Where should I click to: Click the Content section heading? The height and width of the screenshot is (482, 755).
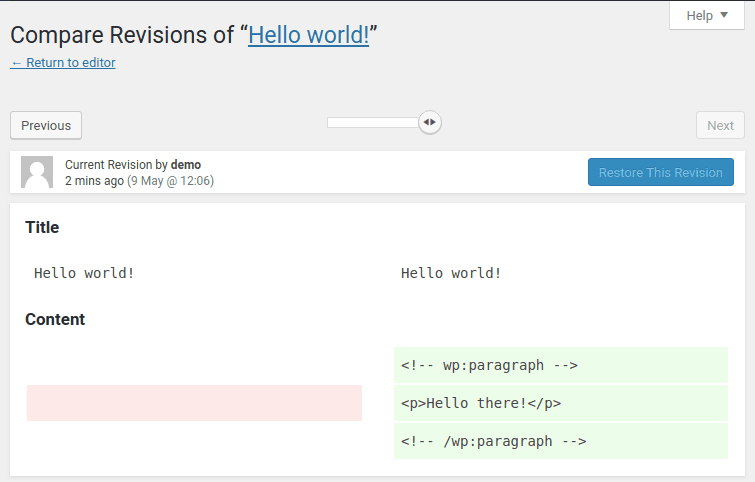tap(55, 319)
